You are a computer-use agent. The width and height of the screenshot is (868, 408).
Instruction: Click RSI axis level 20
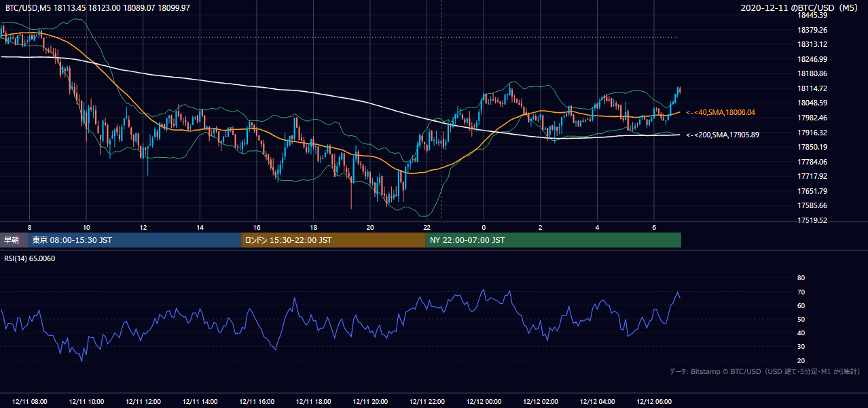[801, 360]
